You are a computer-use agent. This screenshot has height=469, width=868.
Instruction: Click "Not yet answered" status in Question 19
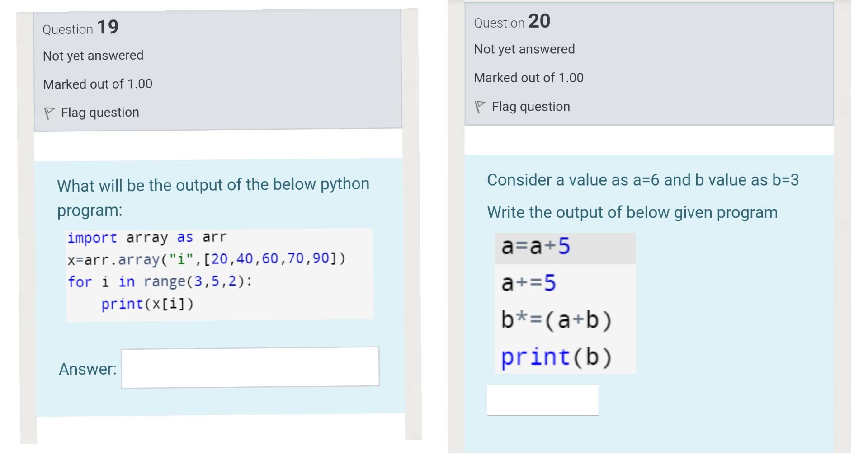click(x=93, y=56)
